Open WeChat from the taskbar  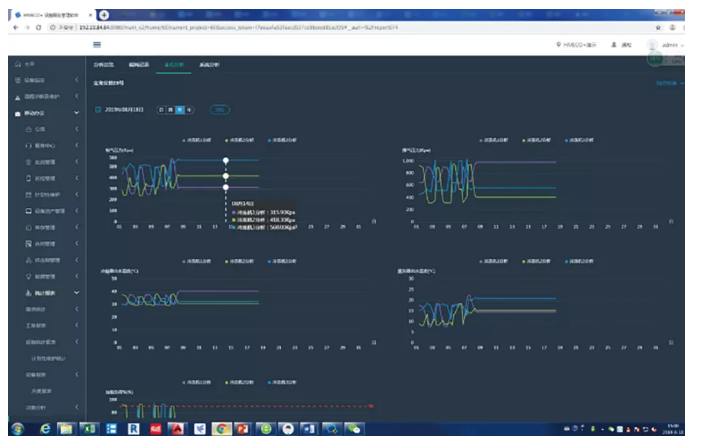tap(354, 429)
